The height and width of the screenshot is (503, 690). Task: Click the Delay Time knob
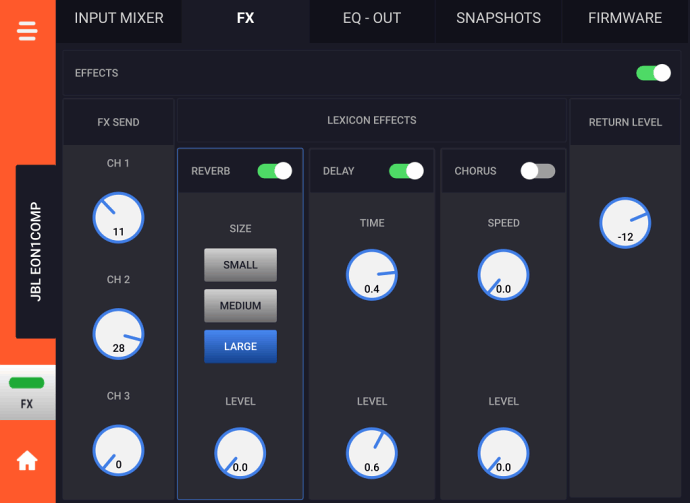pyautogui.click(x=372, y=275)
